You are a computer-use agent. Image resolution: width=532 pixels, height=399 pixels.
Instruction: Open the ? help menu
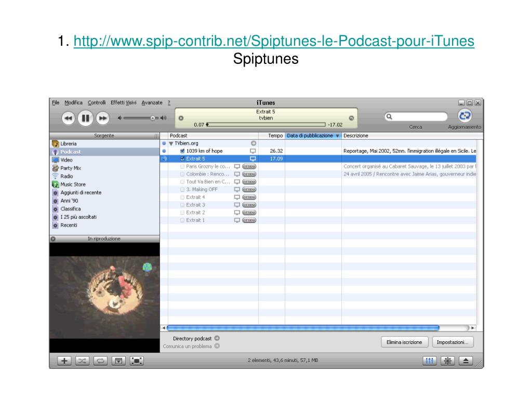click(169, 102)
